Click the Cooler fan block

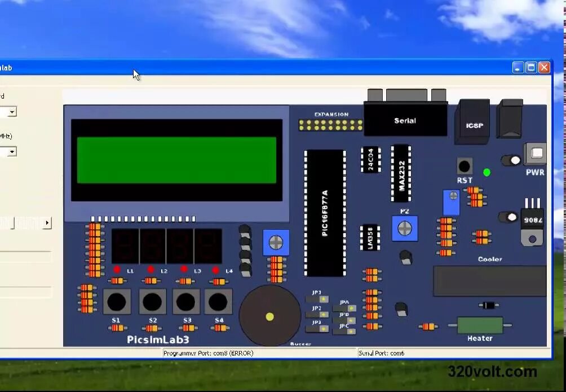click(490, 281)
